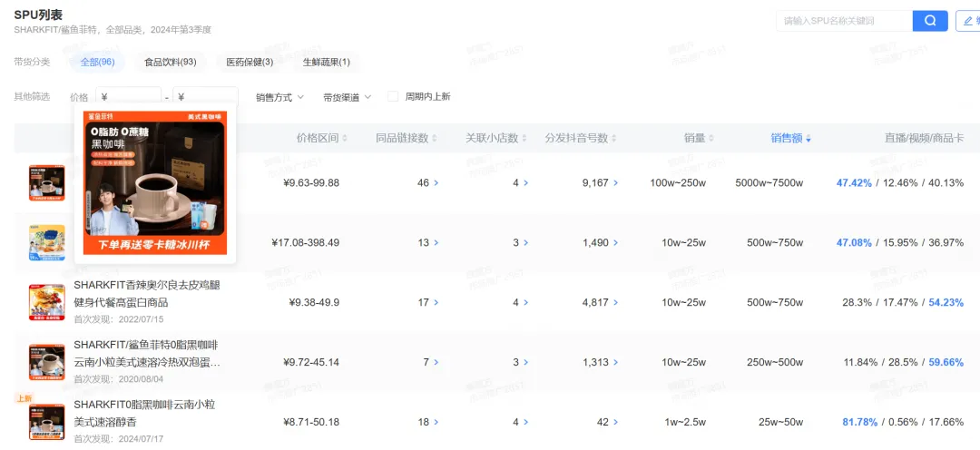This screenshot has width=980, height=450.
Task: Click help icon beside 关联小店数 header
Action: [x=525, y=138]
